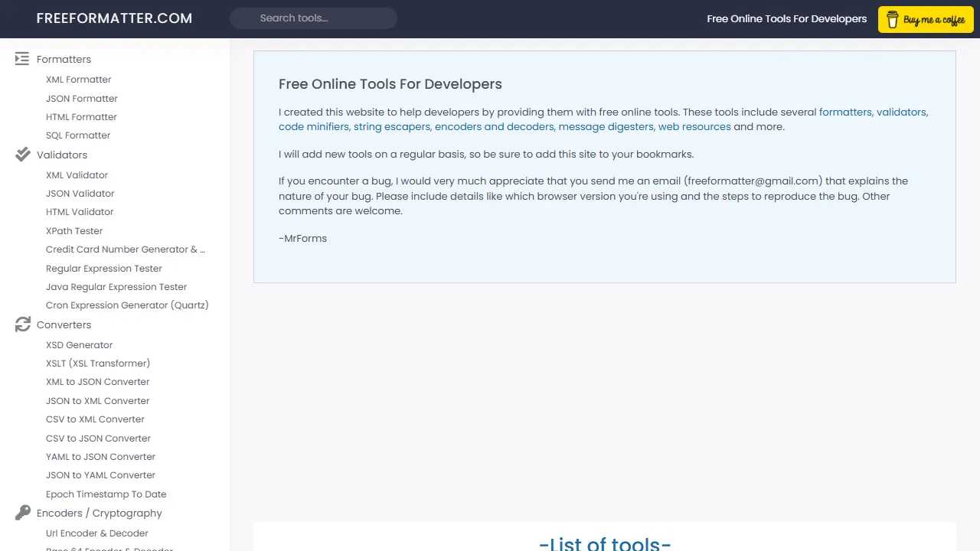
Task: Open the Cron Expression Generator (Quartz)
Action: pos(127,305)
